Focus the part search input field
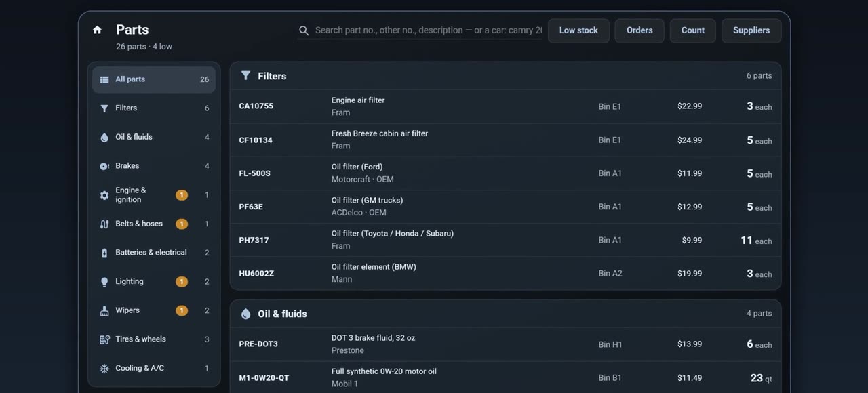Viewport: 868px width, 393px height. (420, 30)
